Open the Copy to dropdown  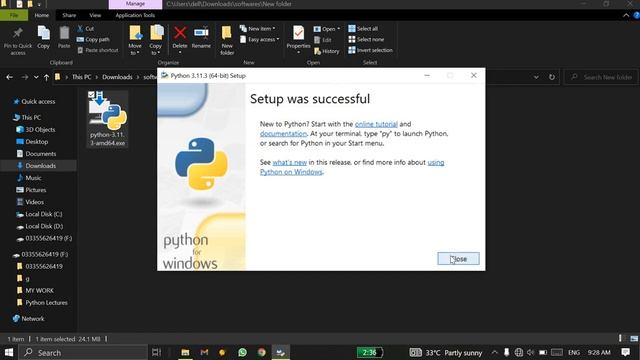[156, 40]
